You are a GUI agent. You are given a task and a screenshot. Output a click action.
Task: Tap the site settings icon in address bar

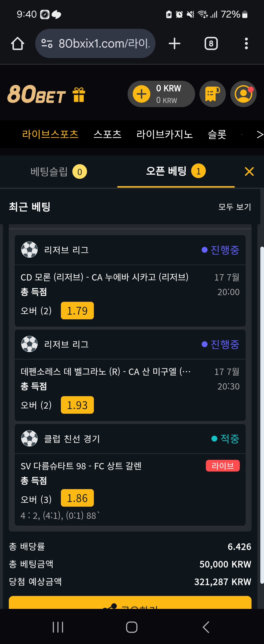47,43
